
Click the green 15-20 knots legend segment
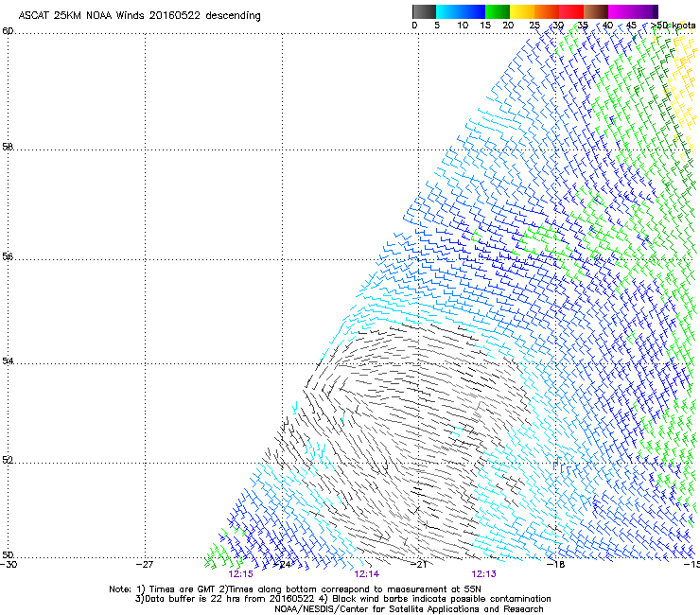point(498,11)
